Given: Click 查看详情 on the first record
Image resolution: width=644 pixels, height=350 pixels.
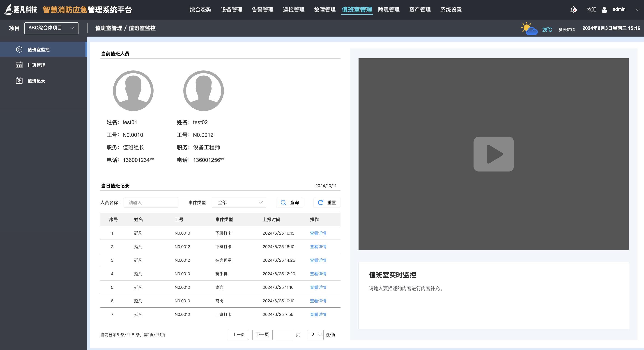Looking at the screenshot, I should (x=318, y=233).
